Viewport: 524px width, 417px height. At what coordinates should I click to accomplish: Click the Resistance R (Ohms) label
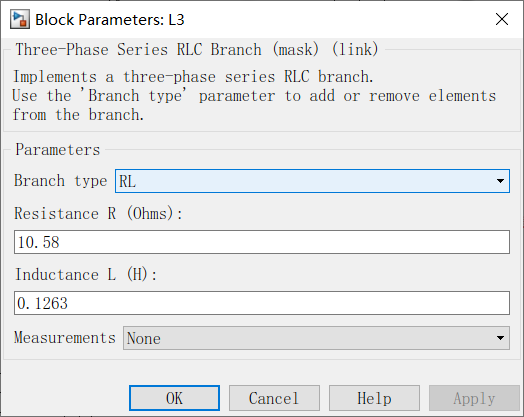pos(98,214)
